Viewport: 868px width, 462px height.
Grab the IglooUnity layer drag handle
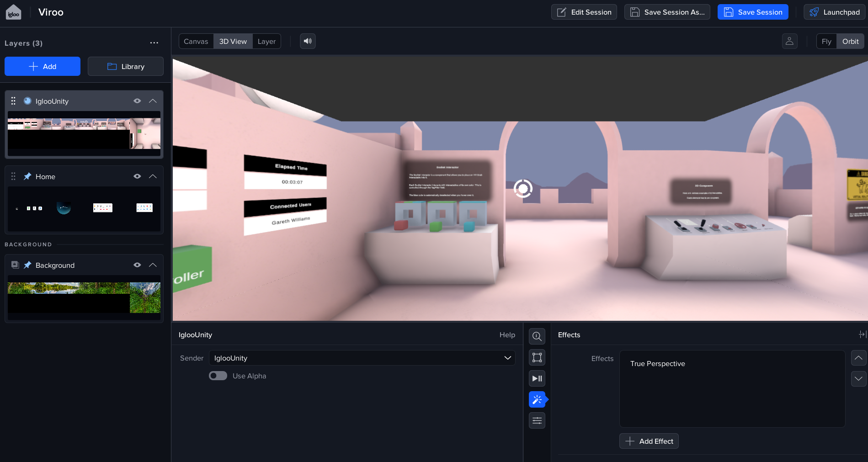click(13, 101)
